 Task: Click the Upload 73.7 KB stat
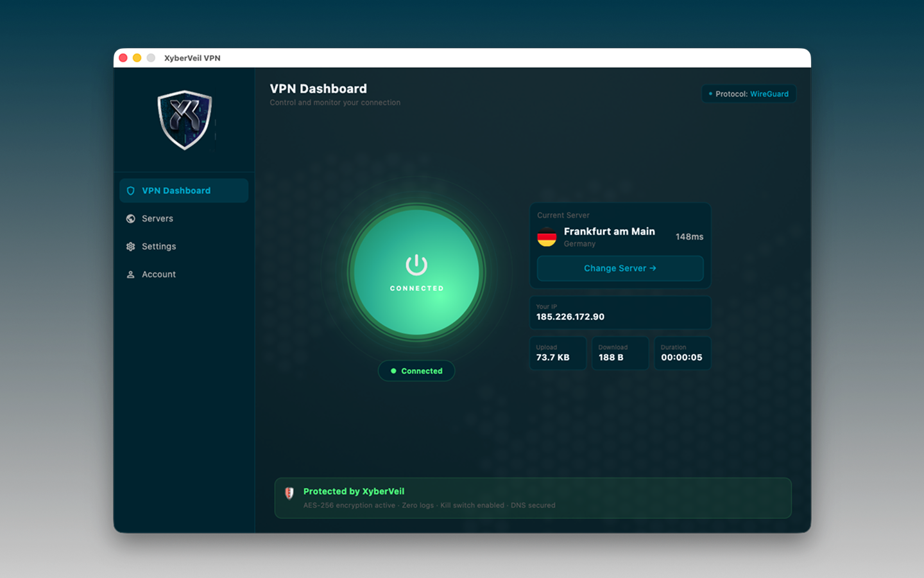pos(558,353)
